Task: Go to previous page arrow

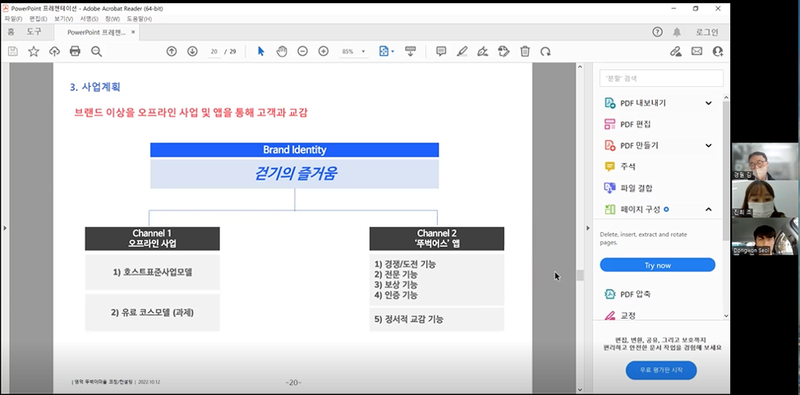Action: tap(172, 51)
